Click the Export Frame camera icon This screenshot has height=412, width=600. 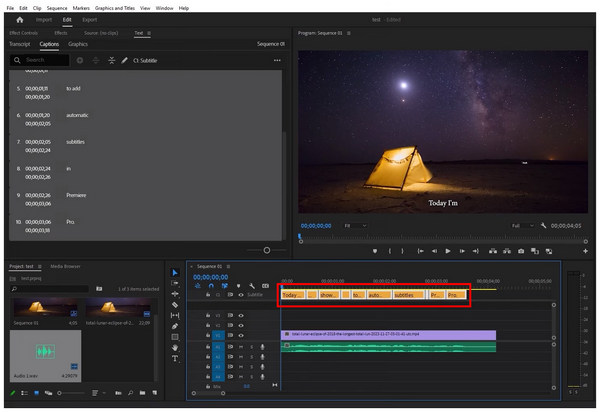coord(521,251)
